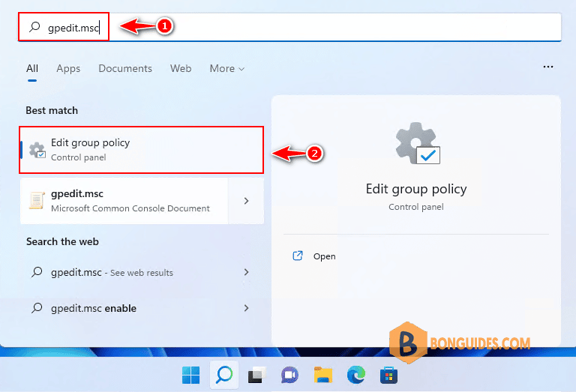This screenshot has height=392, width=576.
Task: Click the Open external-link icon
Action: tap(298, 256)
